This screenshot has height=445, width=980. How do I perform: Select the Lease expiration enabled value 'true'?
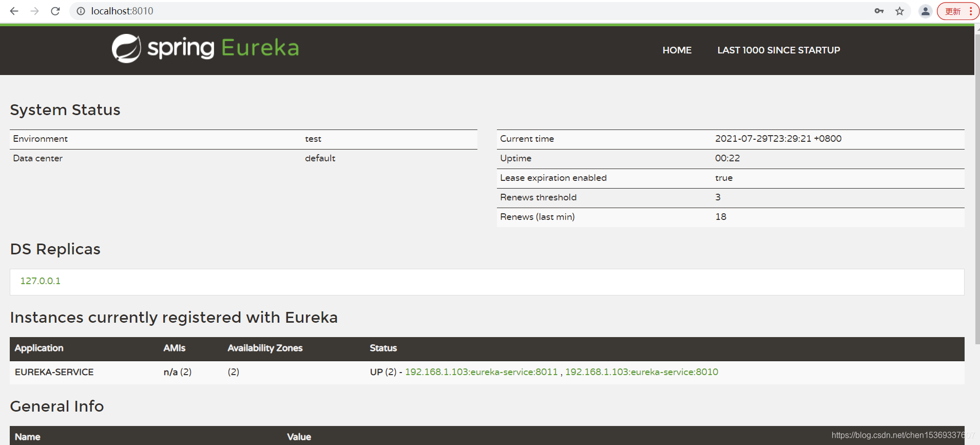click(724, 178)
